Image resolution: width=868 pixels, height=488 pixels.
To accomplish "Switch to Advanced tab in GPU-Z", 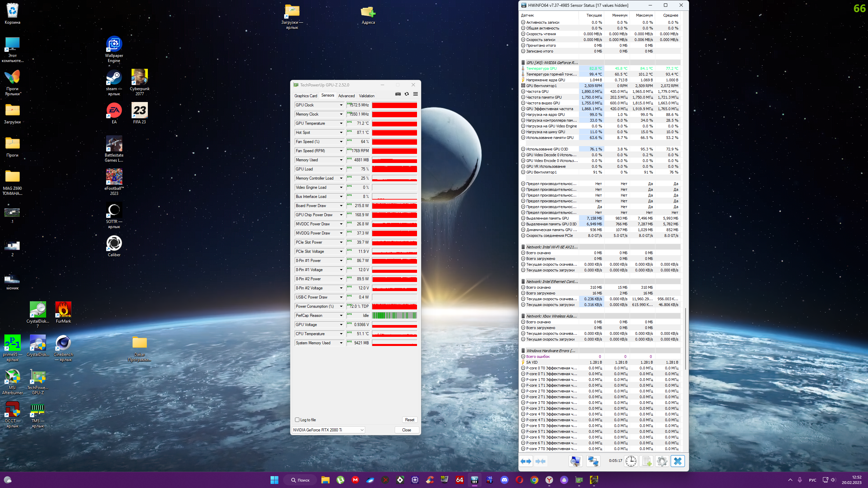I will [x=346, y=96].
